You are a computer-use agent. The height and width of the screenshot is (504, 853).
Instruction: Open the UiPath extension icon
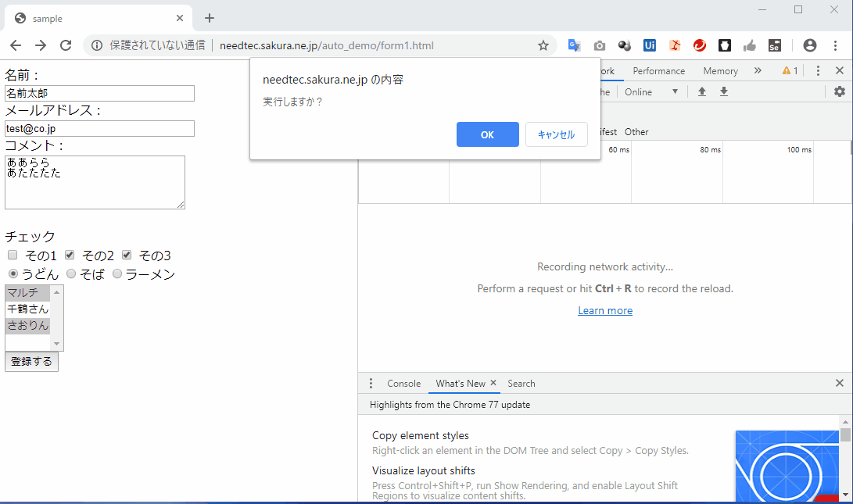click(650, 45)
